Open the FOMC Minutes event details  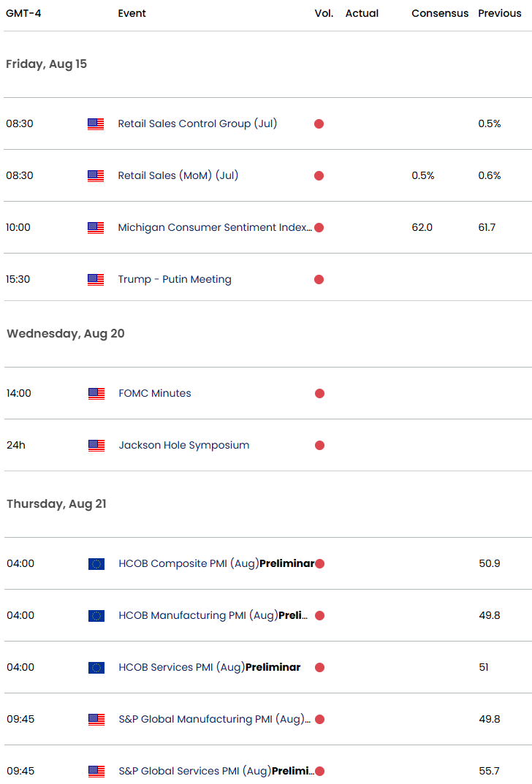pyautogui.click(x=155, y=393)
